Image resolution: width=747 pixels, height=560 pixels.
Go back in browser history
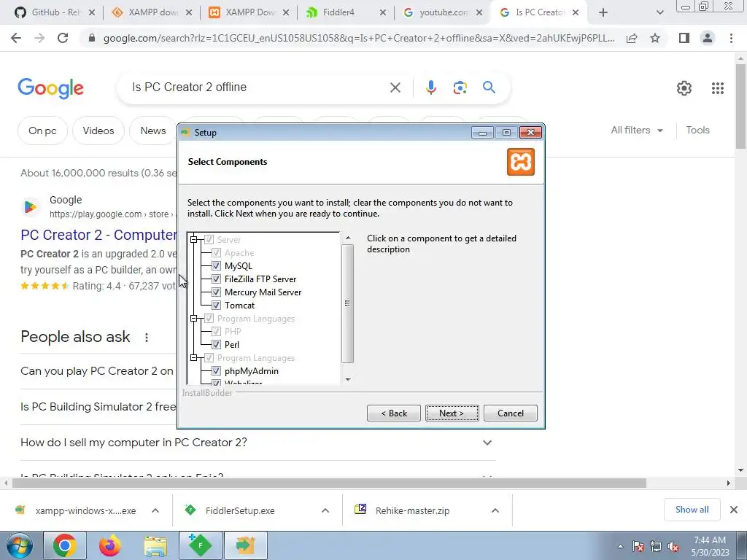tap(16, 38)
